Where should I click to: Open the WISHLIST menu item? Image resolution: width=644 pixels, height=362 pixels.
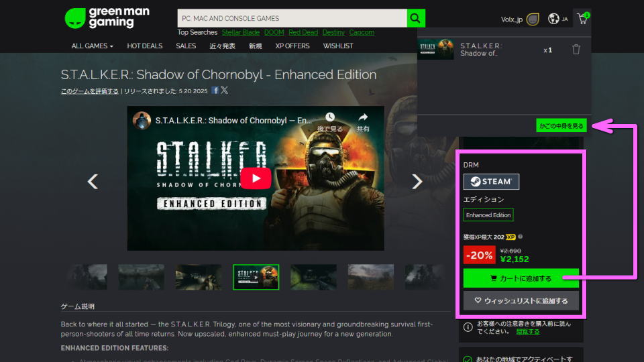337,46
